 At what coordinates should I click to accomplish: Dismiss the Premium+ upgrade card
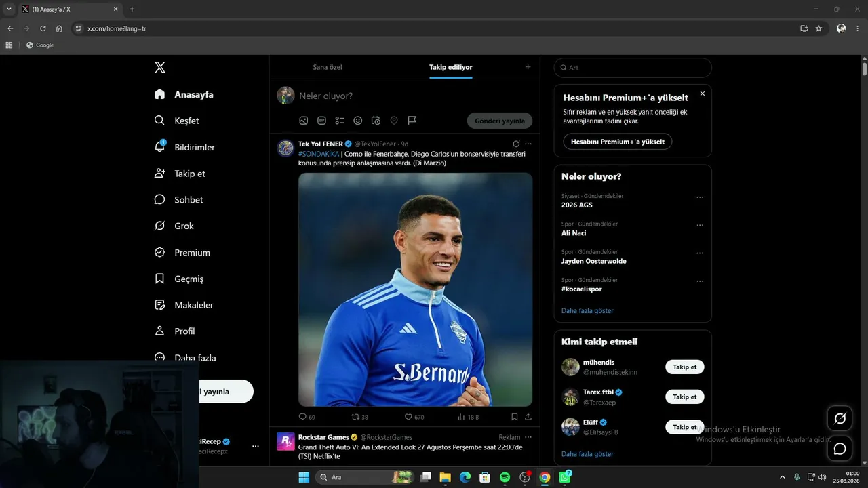703,94
